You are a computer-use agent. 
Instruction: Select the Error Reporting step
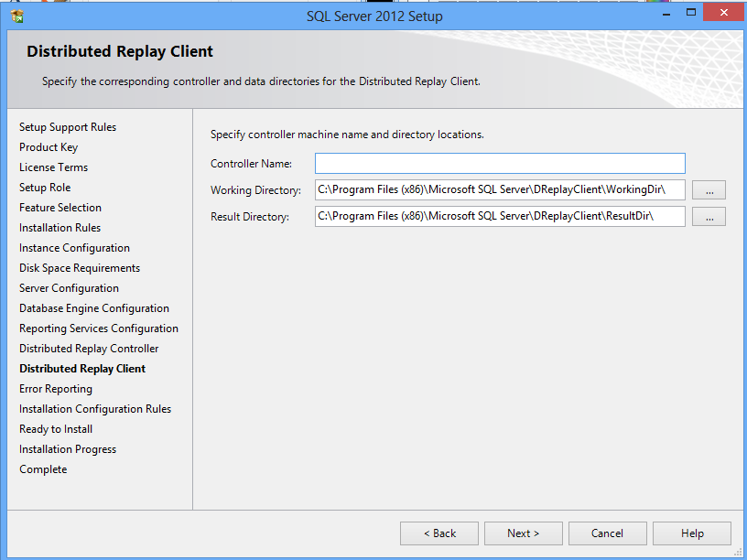55,388
